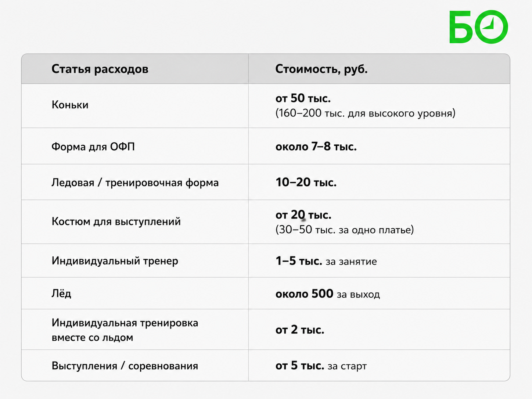Select 'Костюм для выступлений' row label
Screen dimensions: 532x399
tap(116, 222)
